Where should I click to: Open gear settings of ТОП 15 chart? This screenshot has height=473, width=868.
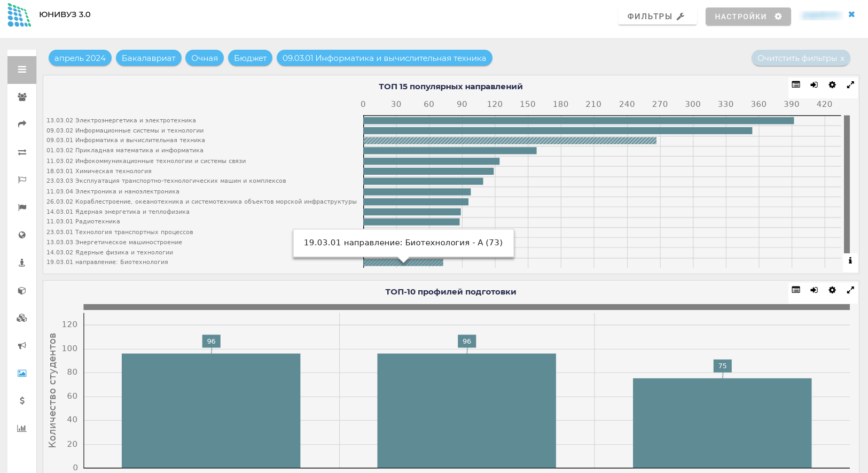[x=832, y=84]
